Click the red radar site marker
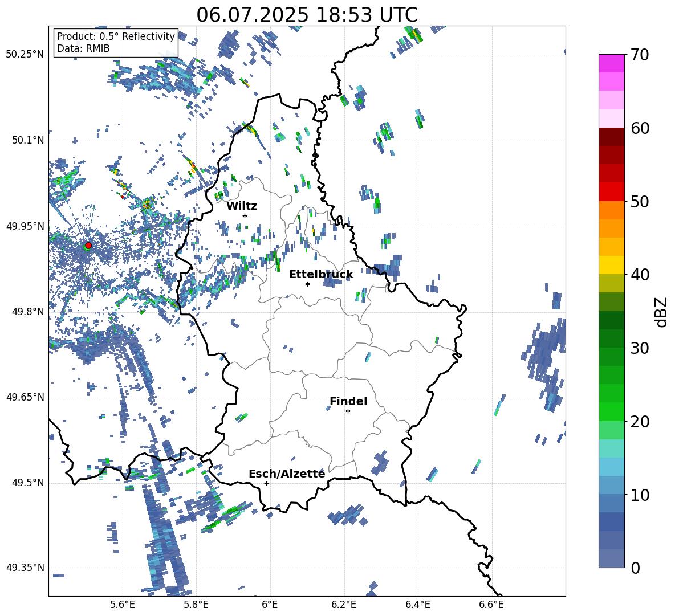 (88, 246)
